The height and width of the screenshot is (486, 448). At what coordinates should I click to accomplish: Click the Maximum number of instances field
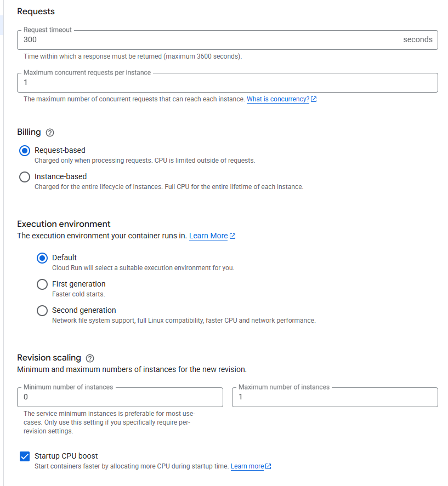coord(334,397)
